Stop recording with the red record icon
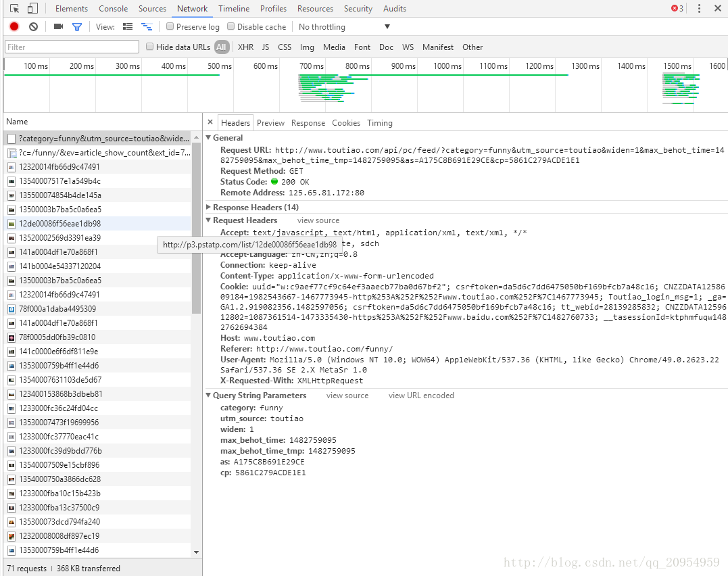 click(14, 26)
